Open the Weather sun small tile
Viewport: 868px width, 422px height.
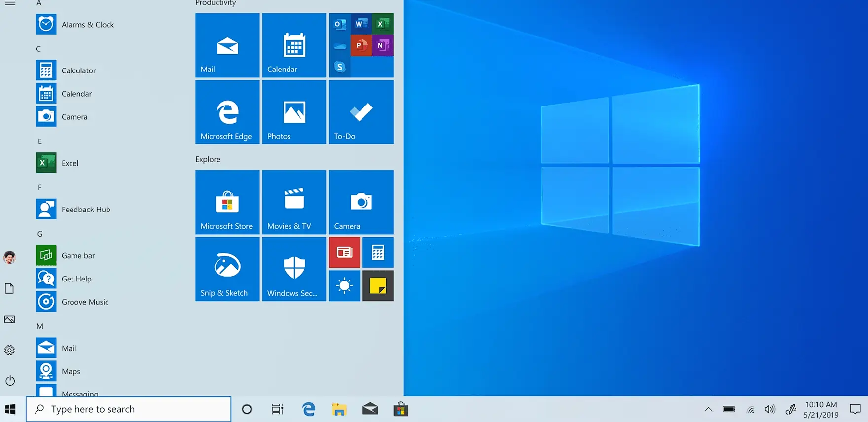click(345, 286)
